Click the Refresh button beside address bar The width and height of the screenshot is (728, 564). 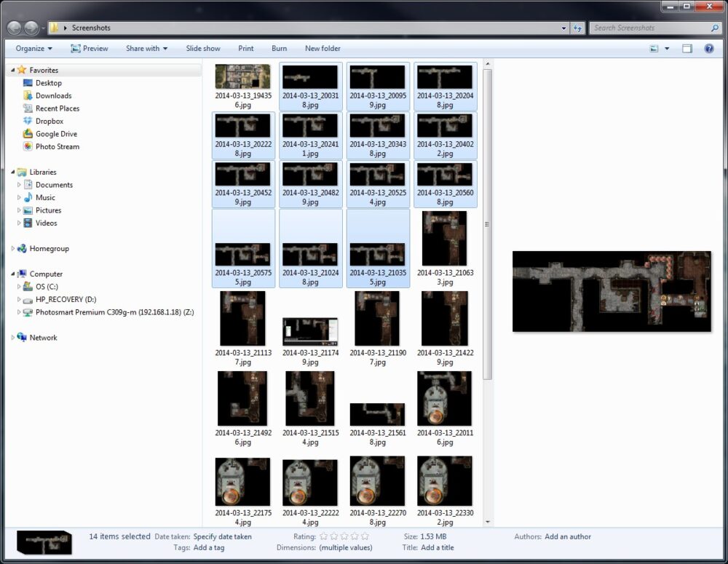(x=578, y=28)
